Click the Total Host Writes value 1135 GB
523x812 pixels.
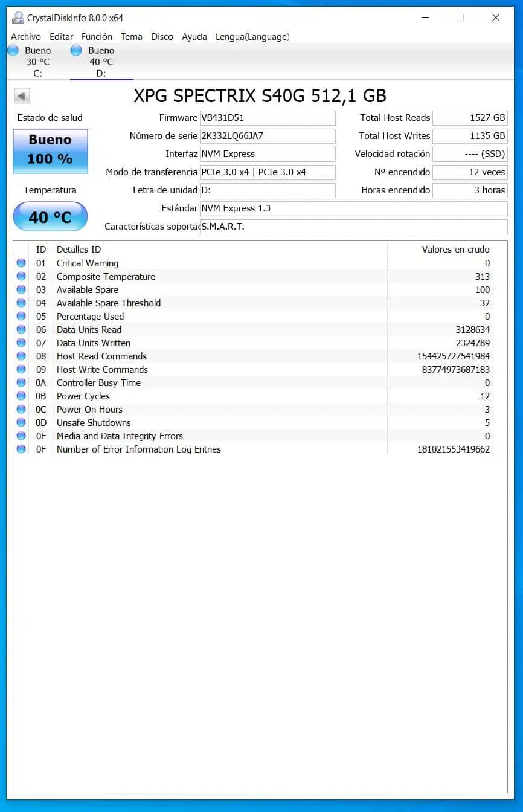pos(470,136)
